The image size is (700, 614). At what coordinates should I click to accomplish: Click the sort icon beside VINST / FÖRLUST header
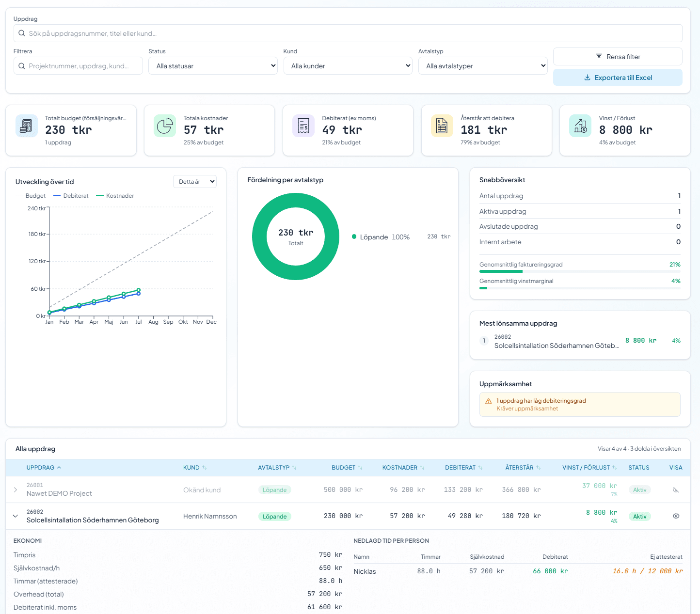[x=615, y=468]
